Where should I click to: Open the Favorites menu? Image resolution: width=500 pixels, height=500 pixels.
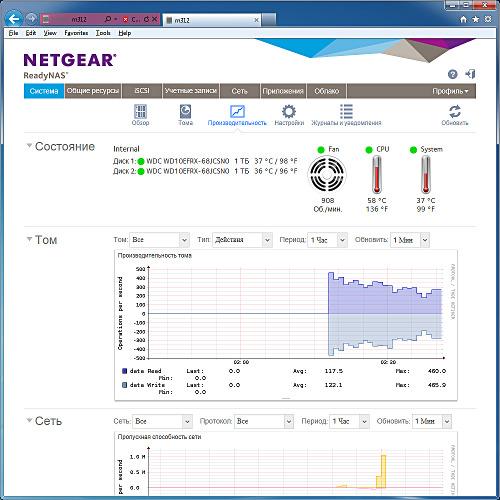tap(76, 33)
